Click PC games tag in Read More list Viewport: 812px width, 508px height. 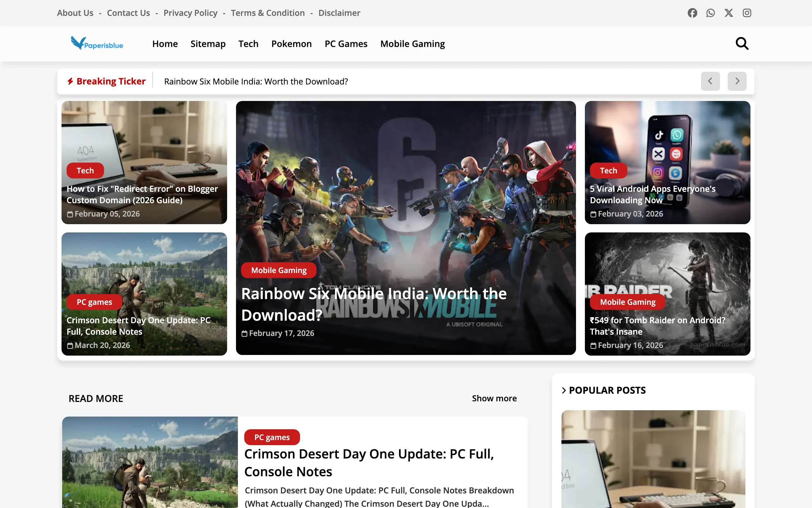pos(272,437)
